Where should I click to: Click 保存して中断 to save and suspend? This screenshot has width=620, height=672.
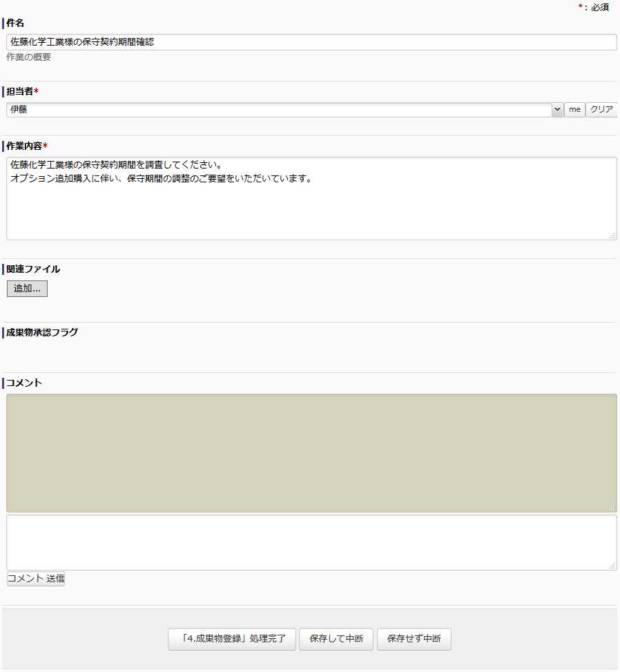[336, 639]
